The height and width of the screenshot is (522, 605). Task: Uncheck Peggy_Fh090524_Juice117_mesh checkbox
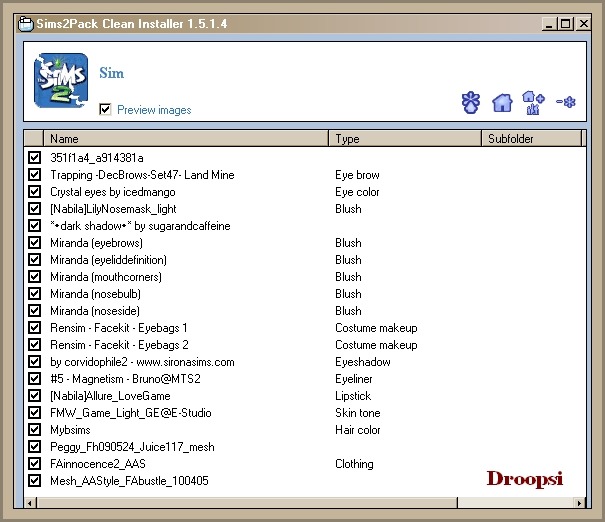(34, 446)
